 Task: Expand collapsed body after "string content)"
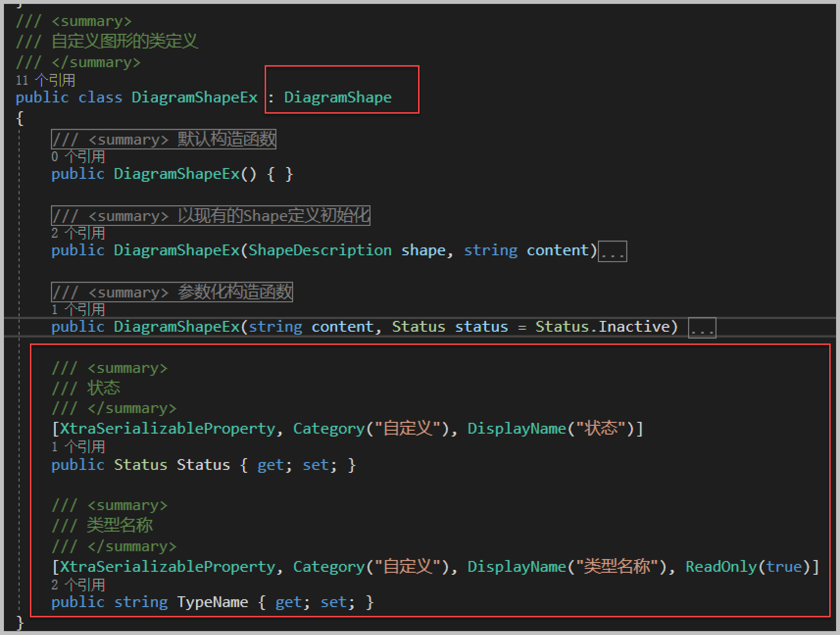click(613, 251)
